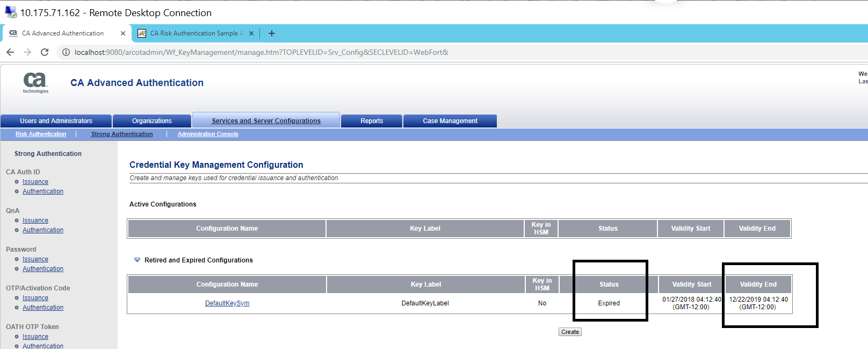Open Issuance under QnA
Image resolution: width=868 pixels, height=349 pixels.
pos(35,220)
